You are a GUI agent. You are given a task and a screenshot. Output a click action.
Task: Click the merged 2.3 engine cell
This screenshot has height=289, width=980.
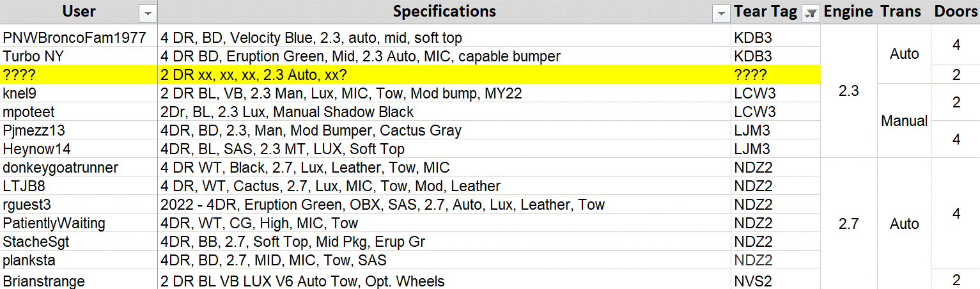[848, 91]
